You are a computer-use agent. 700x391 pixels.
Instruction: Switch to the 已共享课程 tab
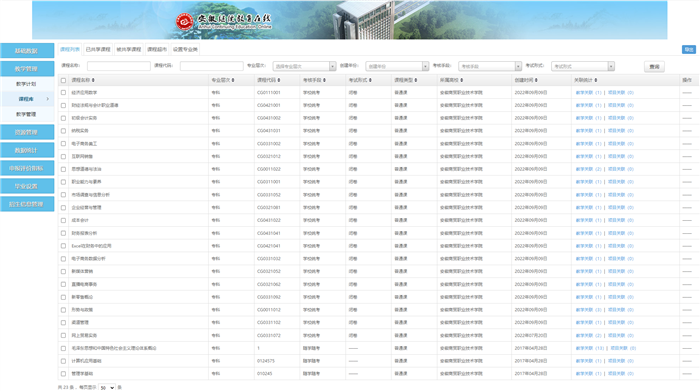(x=98, y=50)
